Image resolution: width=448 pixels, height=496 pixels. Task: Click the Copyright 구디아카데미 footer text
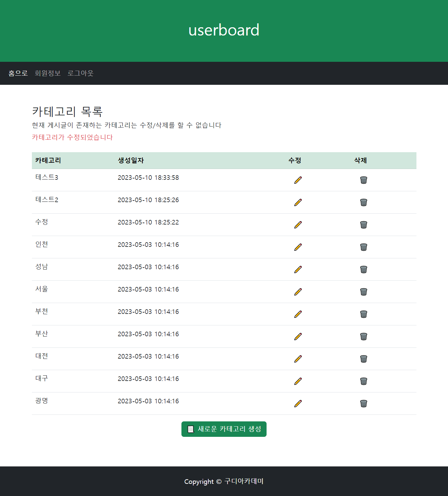click(224, 481)
